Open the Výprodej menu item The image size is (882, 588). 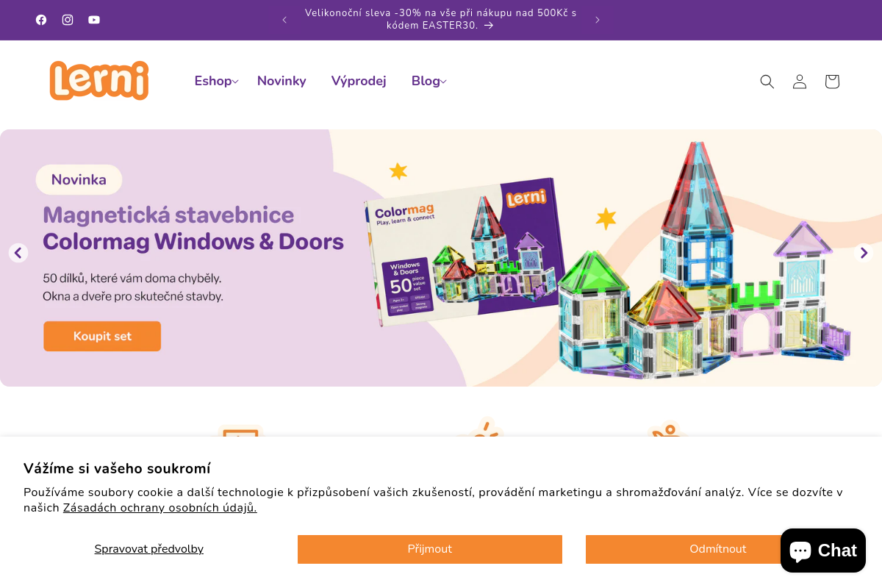point(359,81)
